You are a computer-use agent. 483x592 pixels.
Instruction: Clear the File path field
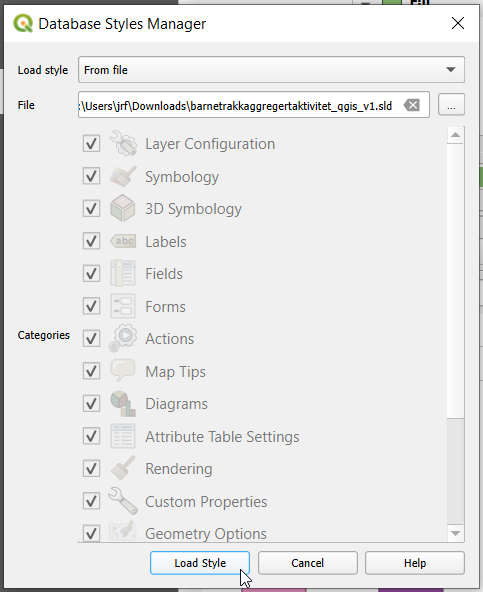pyautogui.click(x=412, y=105)
